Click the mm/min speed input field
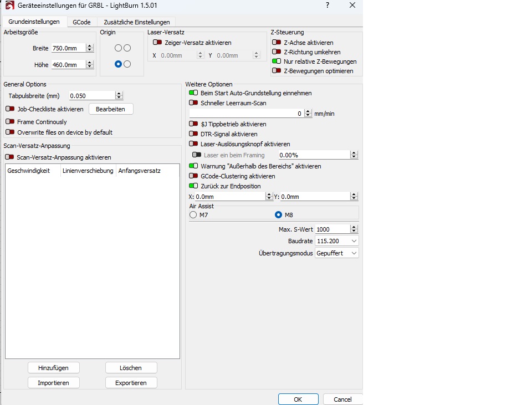The width and height of the screenshot is (532, 405). click(x=246, y=114)
